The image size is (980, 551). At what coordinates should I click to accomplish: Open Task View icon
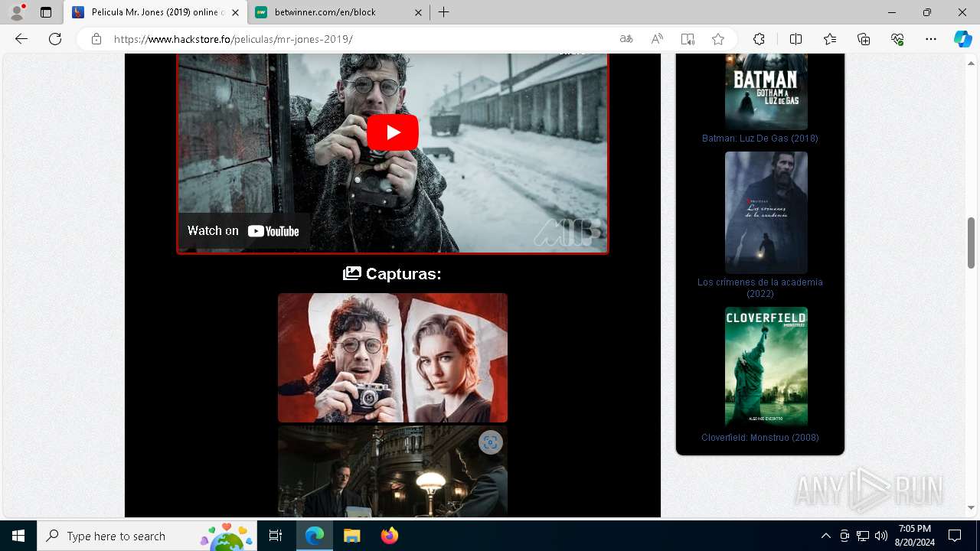point(276,536)
